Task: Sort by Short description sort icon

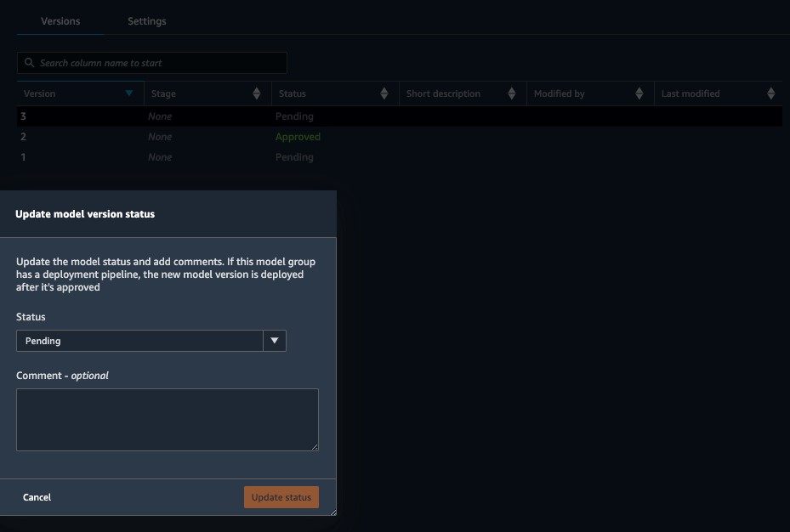Action: 511,93
